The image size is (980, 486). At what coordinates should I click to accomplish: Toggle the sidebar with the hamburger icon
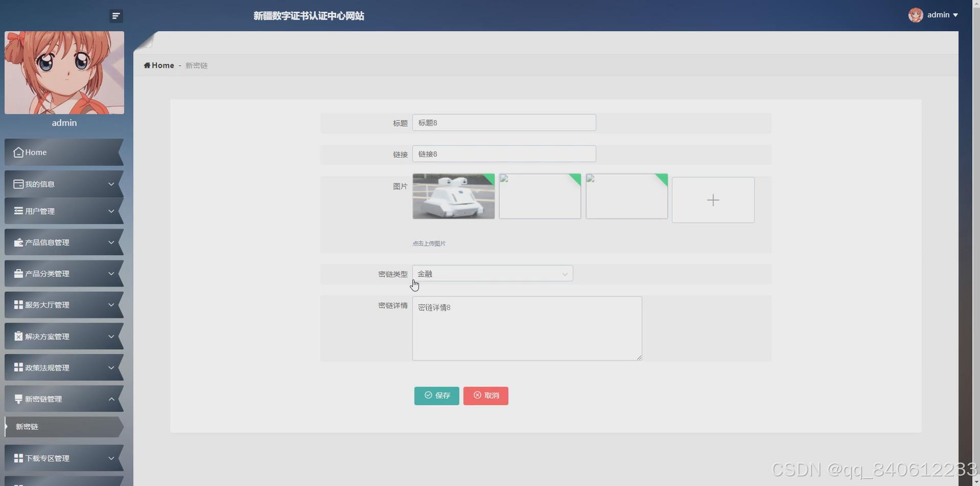(115, 16)
